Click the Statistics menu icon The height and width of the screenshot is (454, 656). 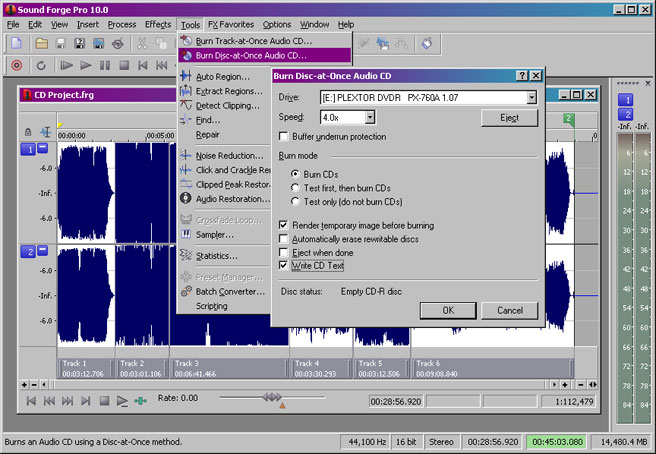click(186, 255)
